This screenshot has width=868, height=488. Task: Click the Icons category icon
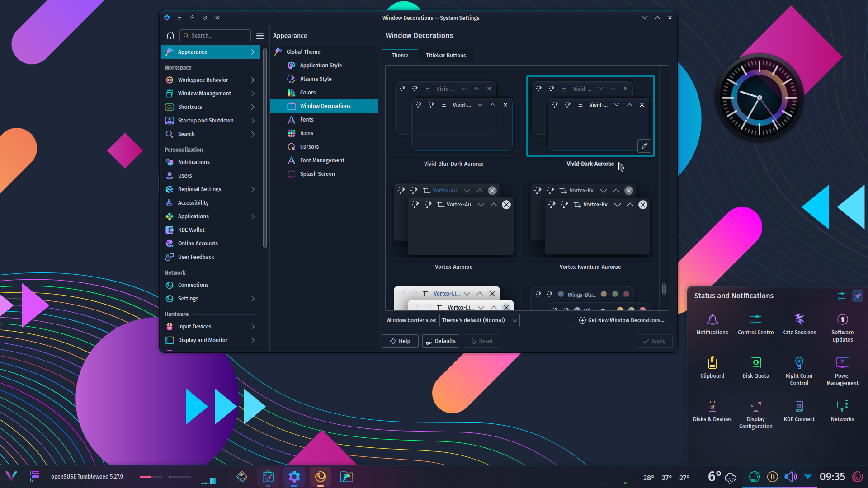(292, 133)
